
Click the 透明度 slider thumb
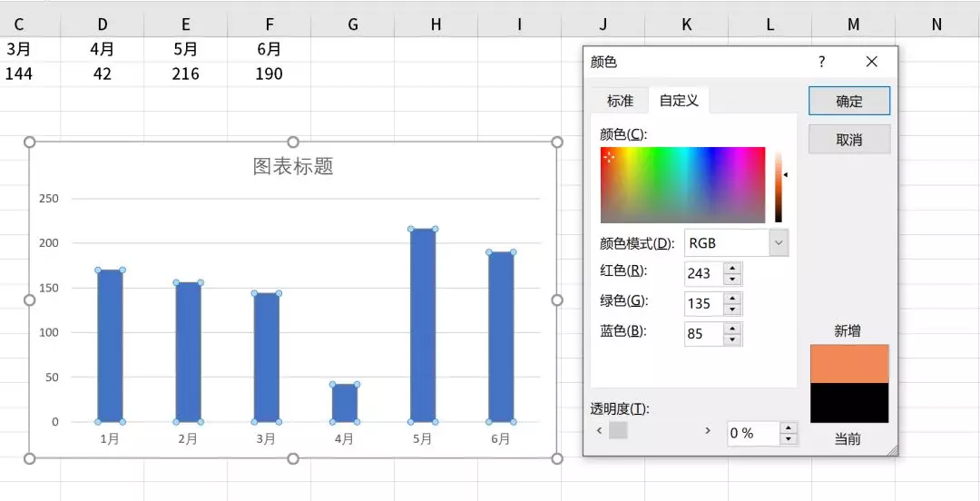point(618,430)
